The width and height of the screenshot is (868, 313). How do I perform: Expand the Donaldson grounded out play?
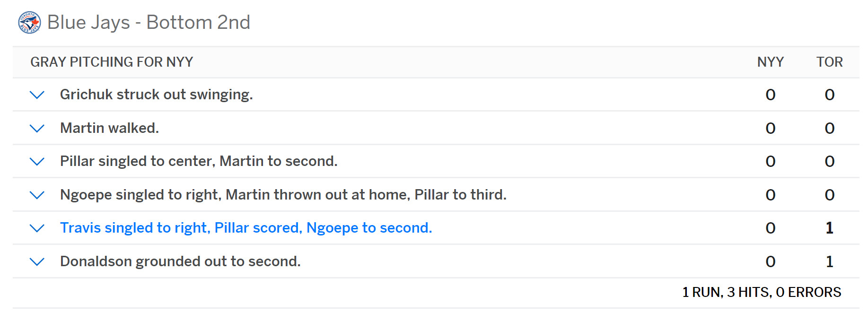pos(37,261)
